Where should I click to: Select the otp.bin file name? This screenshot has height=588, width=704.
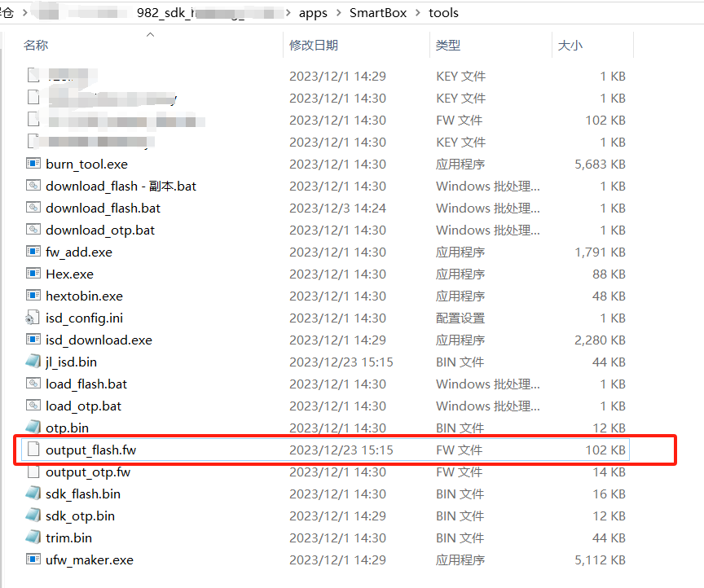point(68,428)
